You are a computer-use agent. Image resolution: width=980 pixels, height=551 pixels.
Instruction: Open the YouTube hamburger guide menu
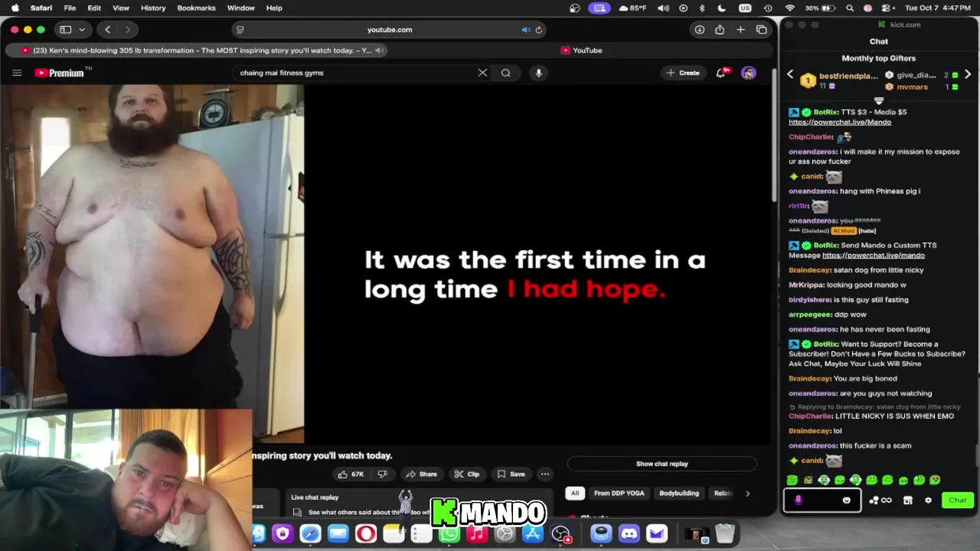tap(17, 73)
